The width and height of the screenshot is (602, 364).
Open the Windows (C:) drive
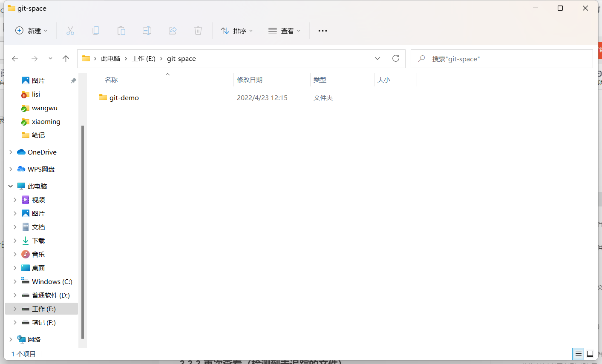[x=52, y=281]
